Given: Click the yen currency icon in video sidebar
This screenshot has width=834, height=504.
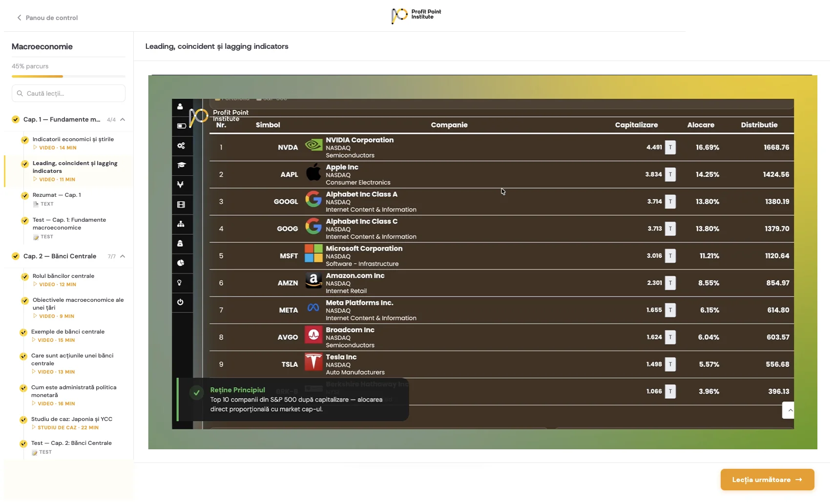Looking at the screenshot, I should (x=180, y=185).
